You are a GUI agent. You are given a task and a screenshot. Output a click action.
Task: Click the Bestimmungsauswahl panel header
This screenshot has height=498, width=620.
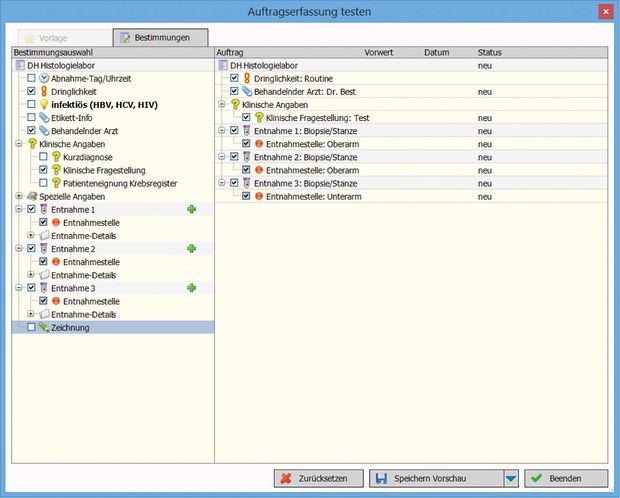pyautogui.click(x=113, y=52)
